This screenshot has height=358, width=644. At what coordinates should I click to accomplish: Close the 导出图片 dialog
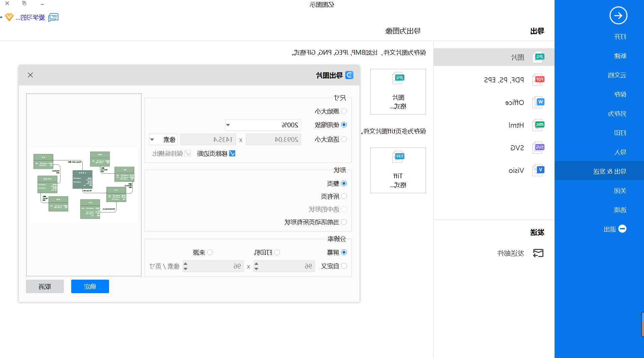pyautogui.click(x=30, y=75)
